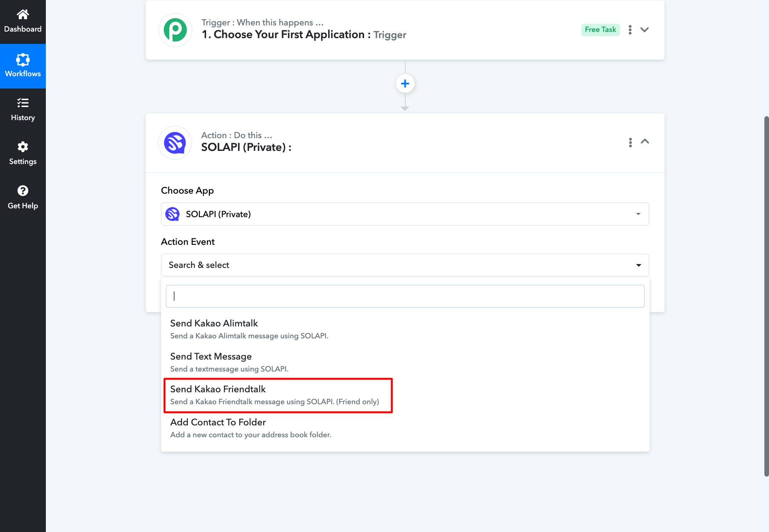Open the Dashboard home icon
769x532 pixels.
[23, 15]
